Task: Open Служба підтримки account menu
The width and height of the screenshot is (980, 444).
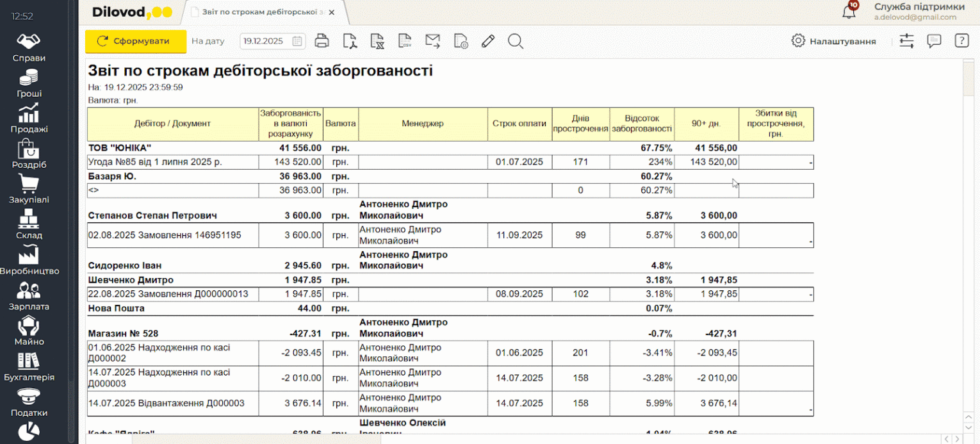Action: click(919, 12)
